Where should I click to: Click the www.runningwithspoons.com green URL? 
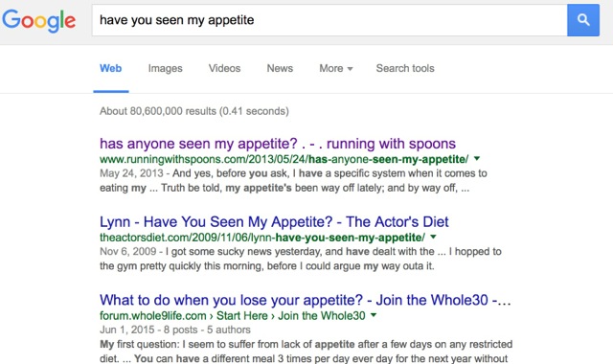coord(284,159)
